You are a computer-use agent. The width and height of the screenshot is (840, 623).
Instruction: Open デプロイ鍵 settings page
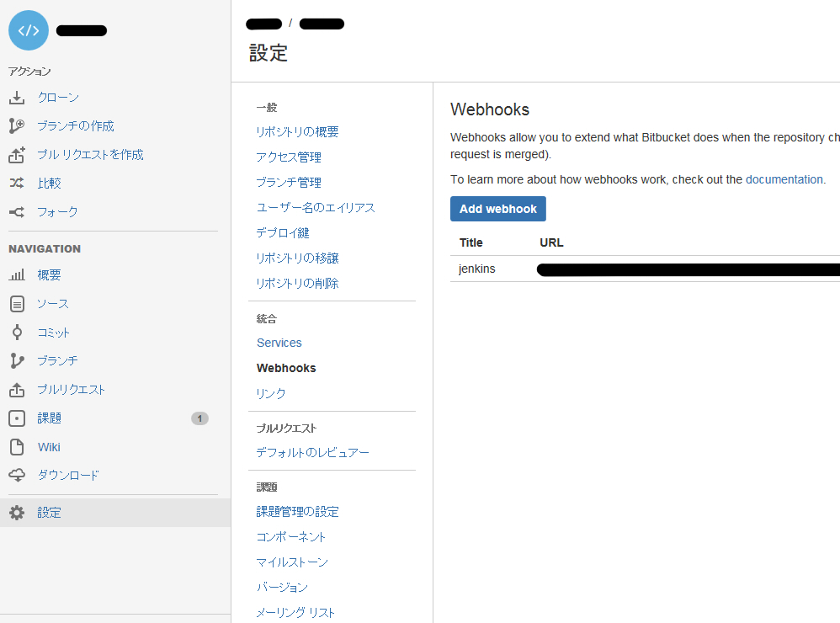283,233
